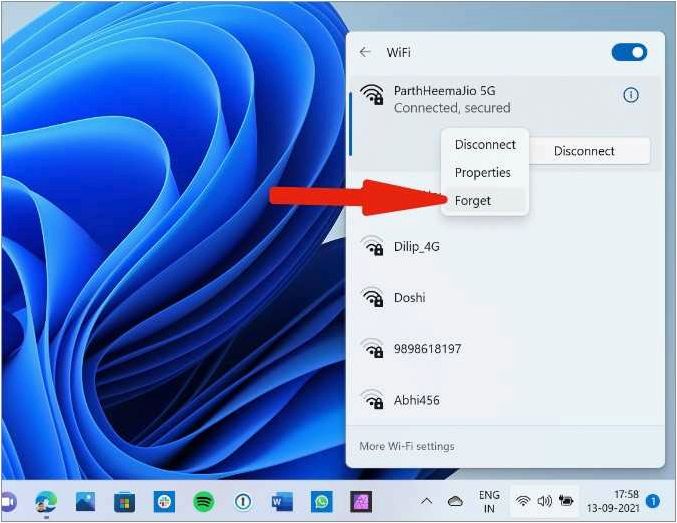Open Spotify from the taskbar

pos(203,502)
